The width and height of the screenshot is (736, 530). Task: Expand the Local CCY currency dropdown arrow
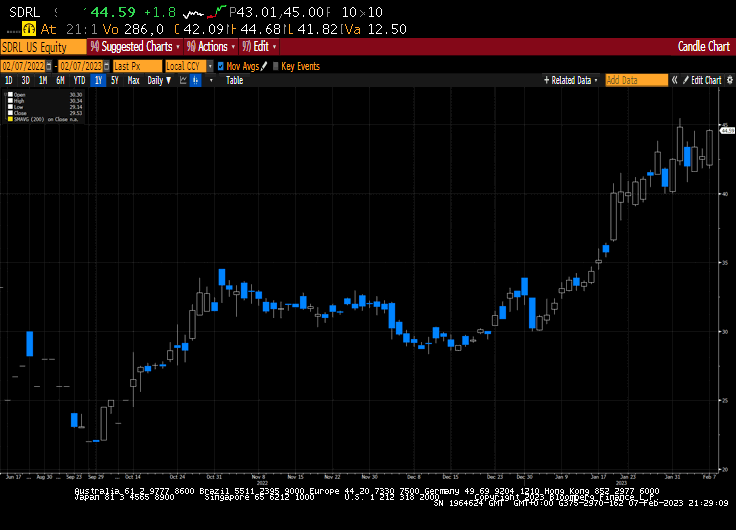tap(210, 66)
